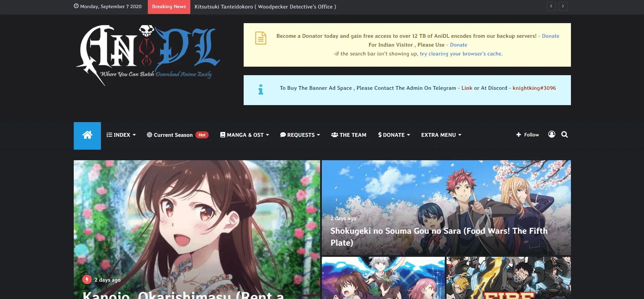Open the Fire Force thumbnail post
Viewport: 644px width, 299px height.
[x=508, y=278]
